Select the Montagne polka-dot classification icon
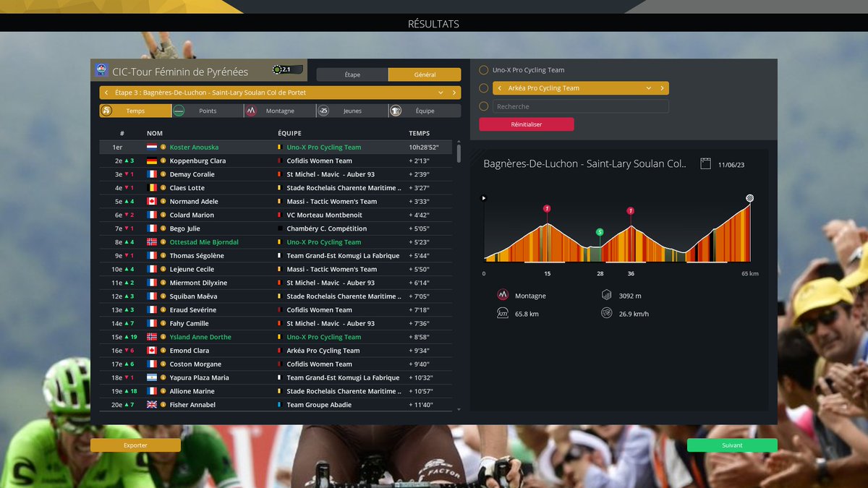This screenshot has width=868, height=488. (x=252, y=110)
